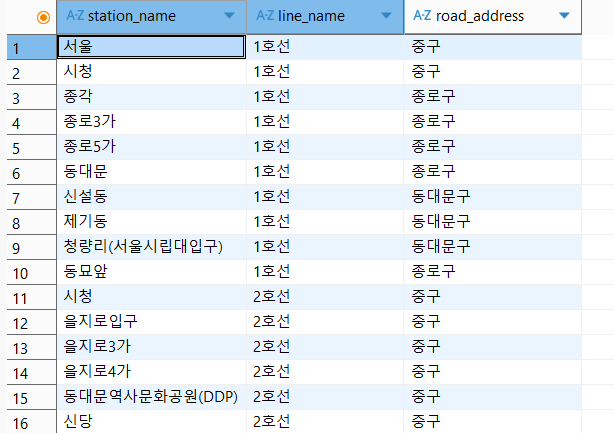Click the '중구' address cell in row 16
The image size is (614, 433).
[x=493, y=422]
